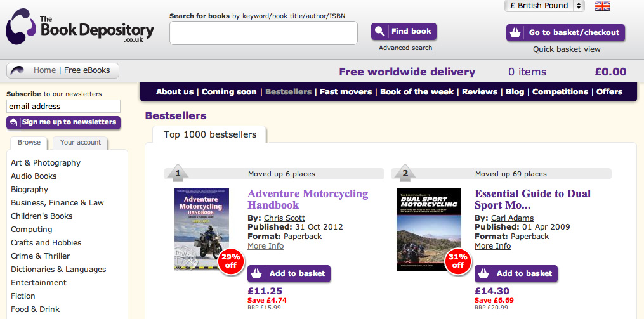Click the rank 1 arrow marker
The width and height of the screenshot is (644, 319).
[x=178, y=173]
